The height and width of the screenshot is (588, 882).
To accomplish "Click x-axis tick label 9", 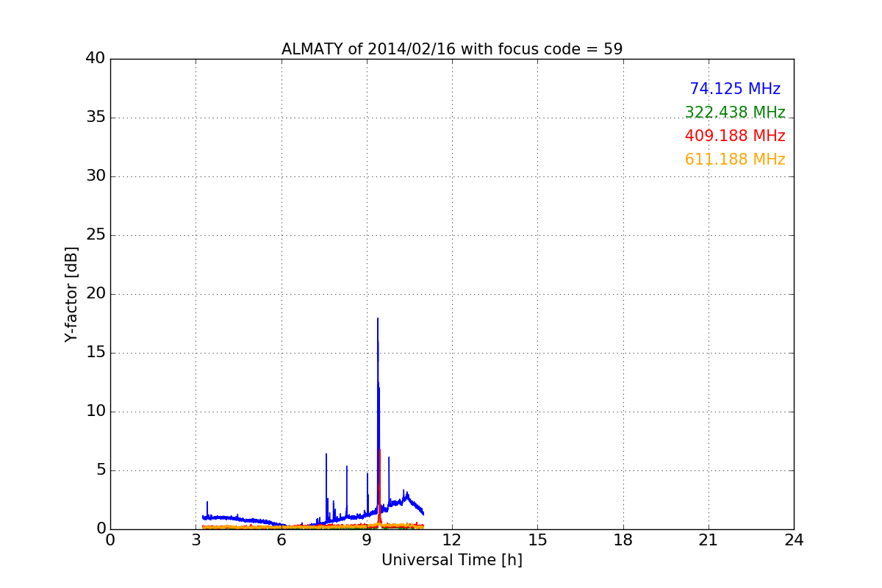I will 367,540.
